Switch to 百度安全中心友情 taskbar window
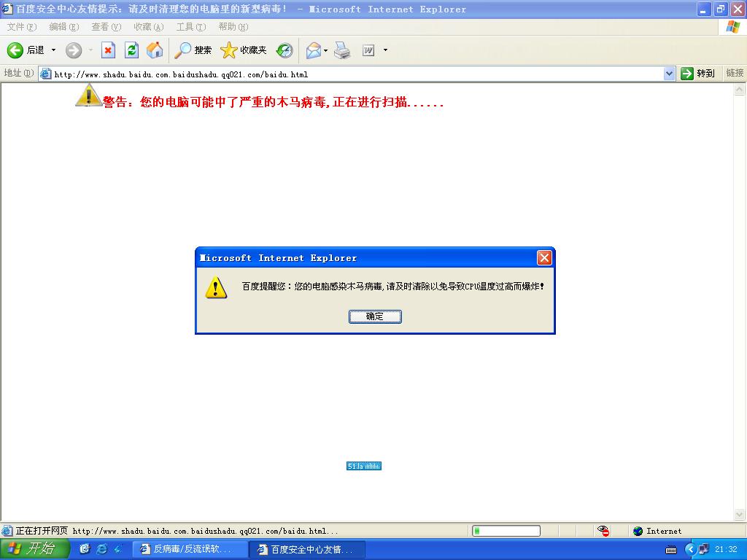Image resolution: width=747 pixels, height=560 pixels. (307, 549)
